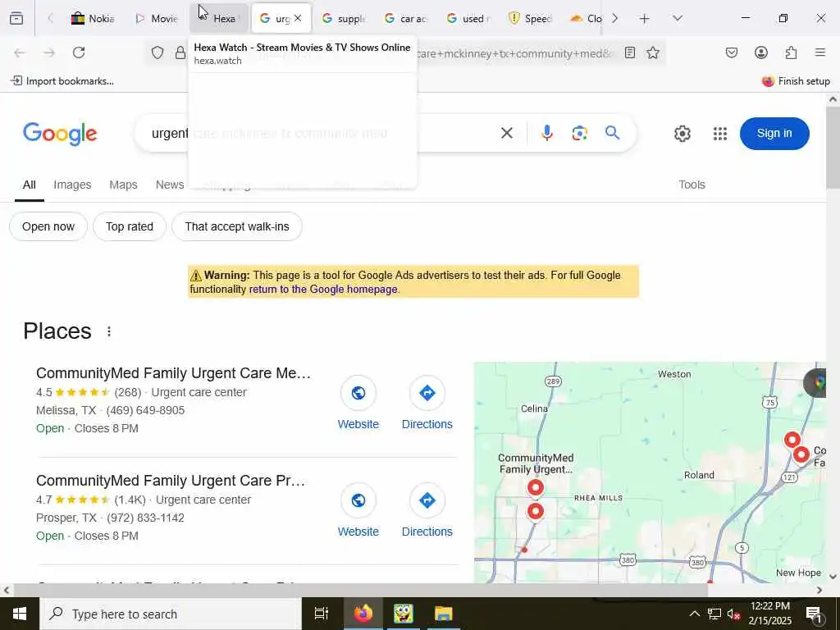Open Places more options menu
The image size is (840, 630).
[x=109, y=331]
